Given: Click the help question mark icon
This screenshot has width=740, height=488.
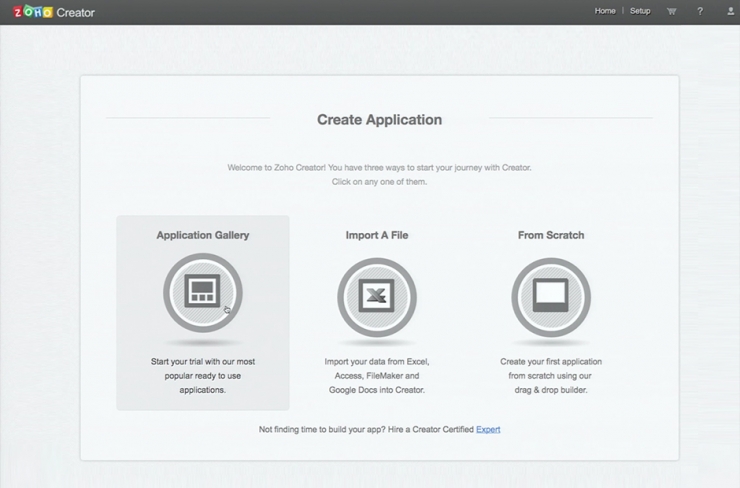Looking at the screenshot, I should (700, 11).
